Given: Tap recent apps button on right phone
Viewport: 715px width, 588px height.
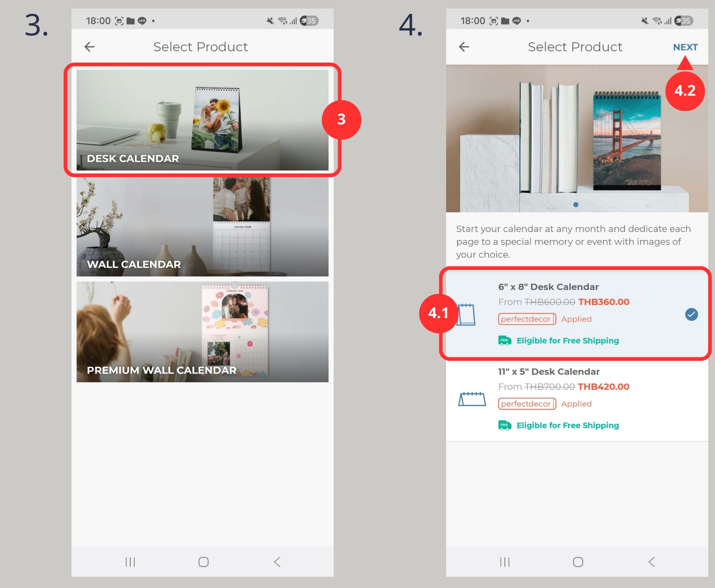Looking at the screenshot, I should [505, 562].
